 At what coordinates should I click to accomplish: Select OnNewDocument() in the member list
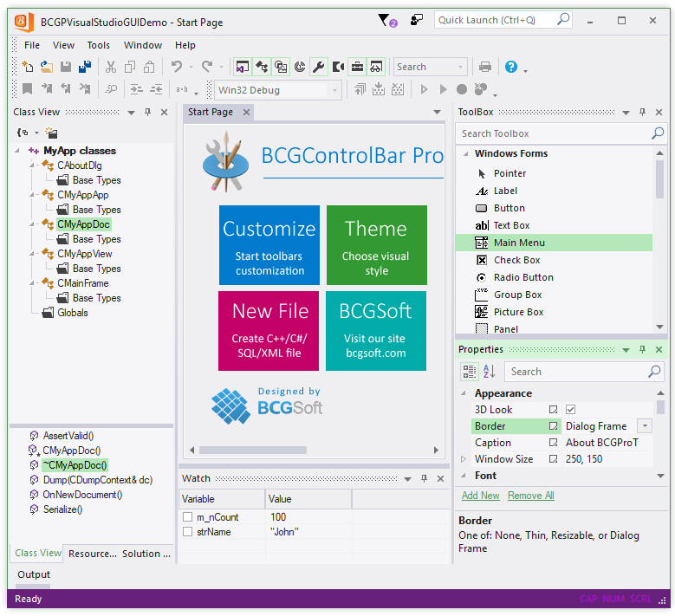click(82, 495)
